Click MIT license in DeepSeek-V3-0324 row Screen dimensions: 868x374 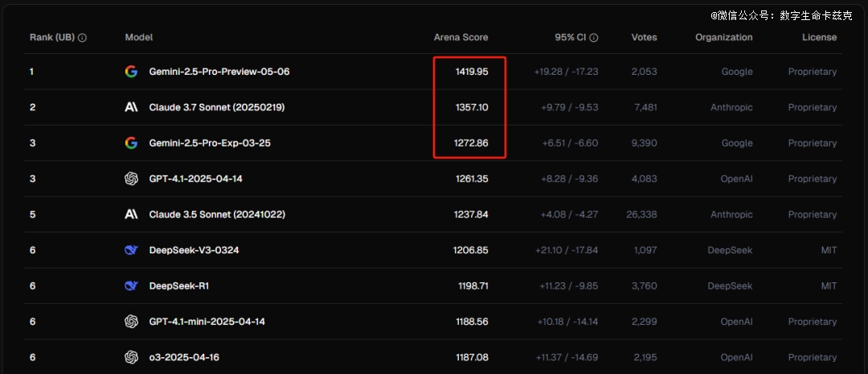click(829, 250)
